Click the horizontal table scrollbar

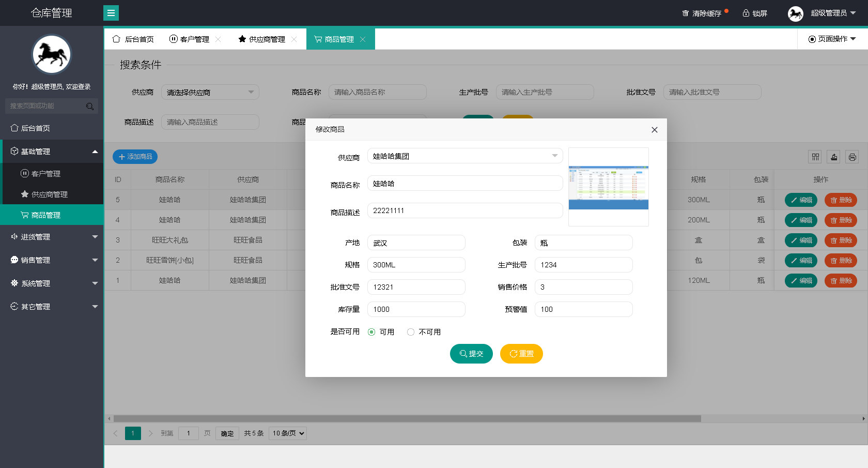pyautogui.click(x=407, y=418)
